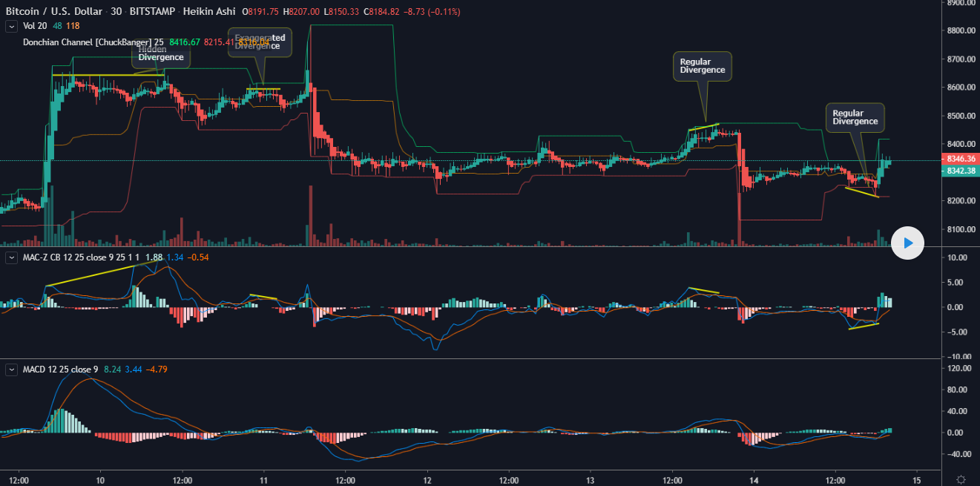Select Regular Divergence callout pointing to falling yellow line
The height and width of the screenshot is (486, 980).
(855, 117)
